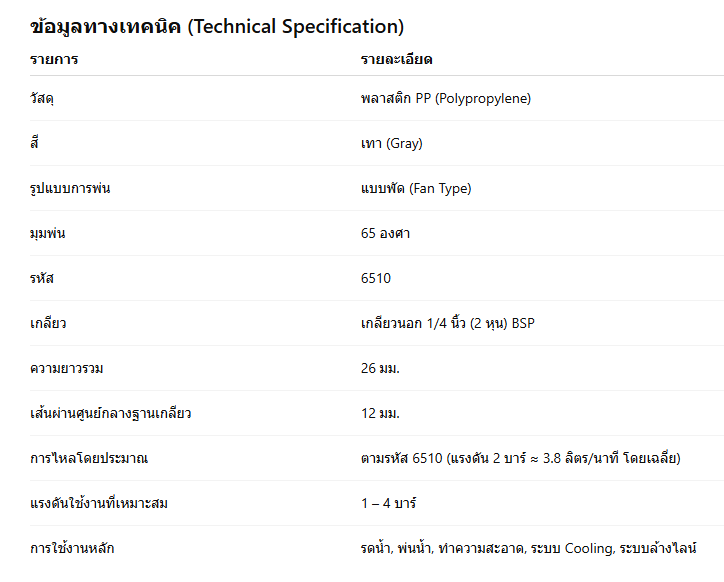Click the Technical Specification heading
The height and width of the screenshot is (582, 724).
(217, 27)
